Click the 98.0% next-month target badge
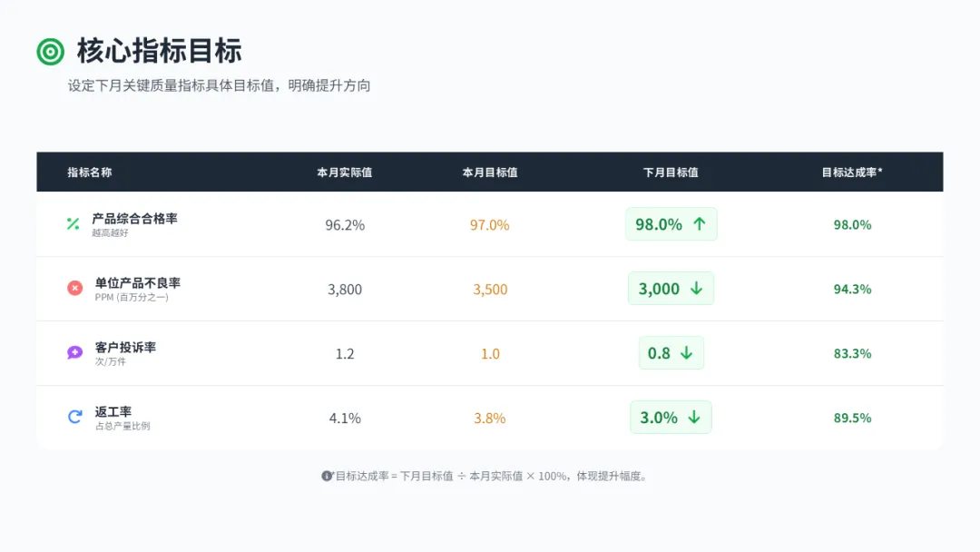This screenshot has height=552, width=980. click(x=671, y=224)
